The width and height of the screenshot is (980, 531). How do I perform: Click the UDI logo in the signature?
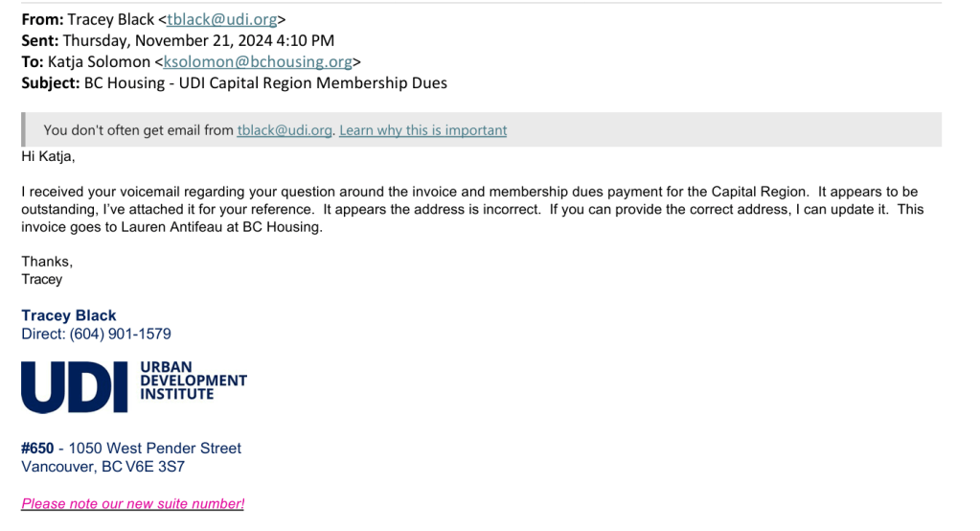pos(75,387)
